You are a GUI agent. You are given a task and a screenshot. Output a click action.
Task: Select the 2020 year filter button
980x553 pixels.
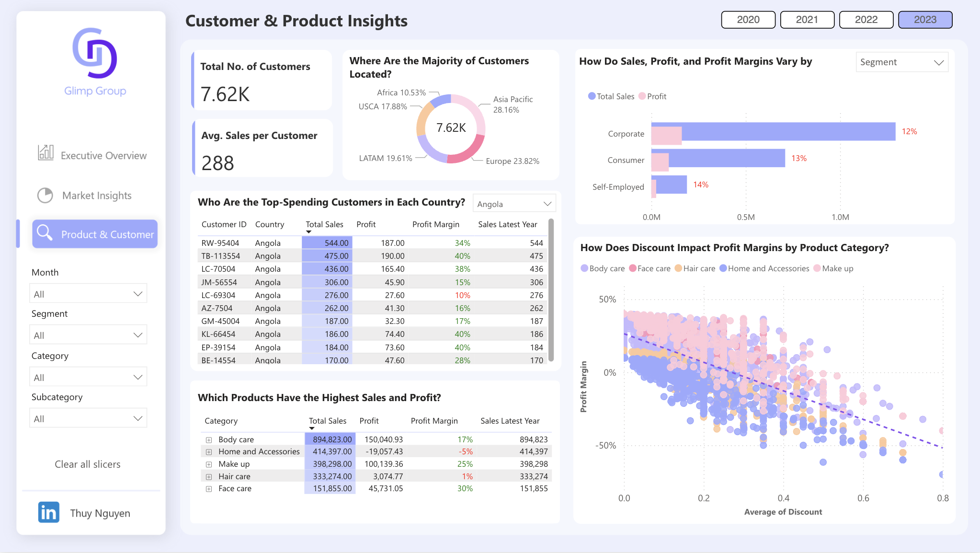click(x=748, y=20)
